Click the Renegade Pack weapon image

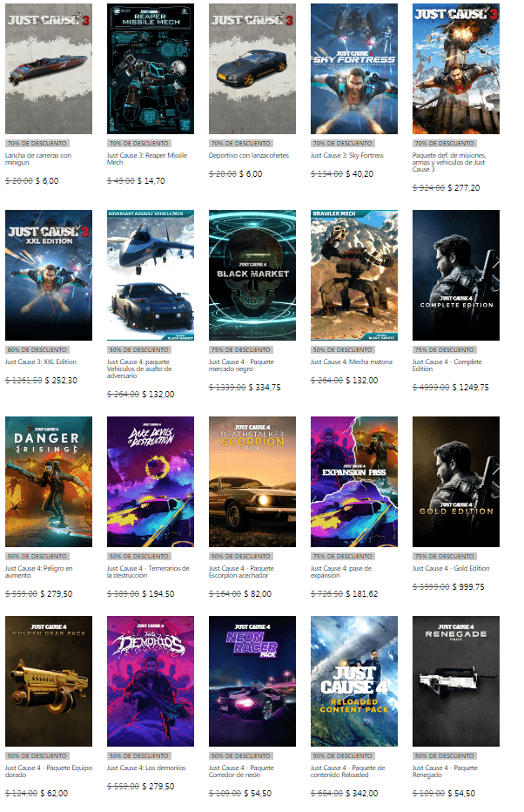coord(455,680)
